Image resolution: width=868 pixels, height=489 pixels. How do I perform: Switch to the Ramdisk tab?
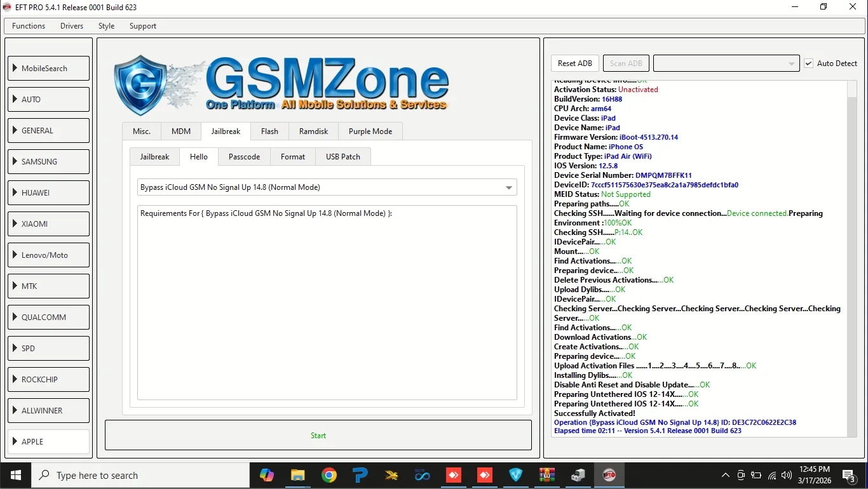point(313,131)
